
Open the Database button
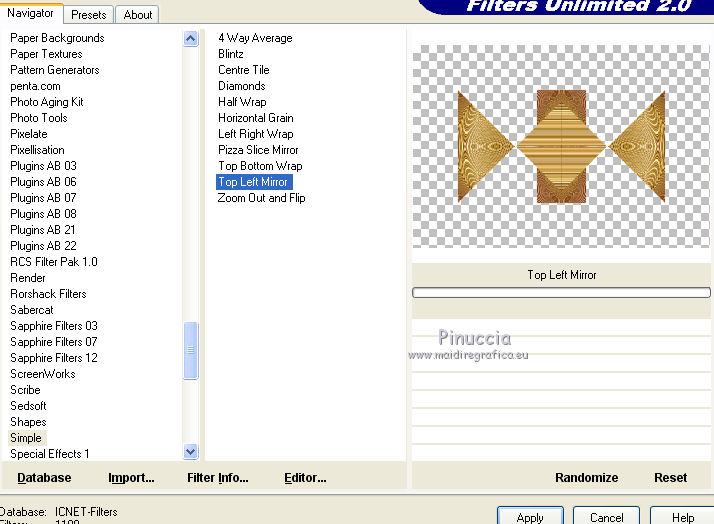click(44, 478)
